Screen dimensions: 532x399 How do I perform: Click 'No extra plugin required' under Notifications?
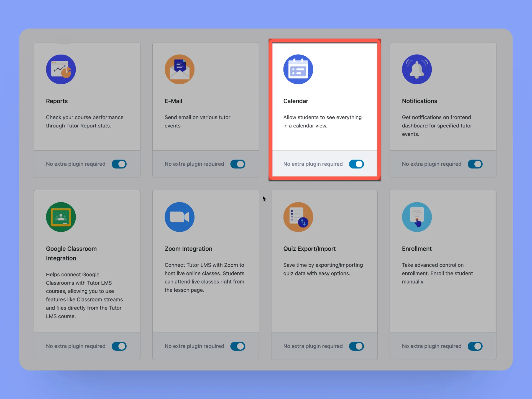pos(431,164)
